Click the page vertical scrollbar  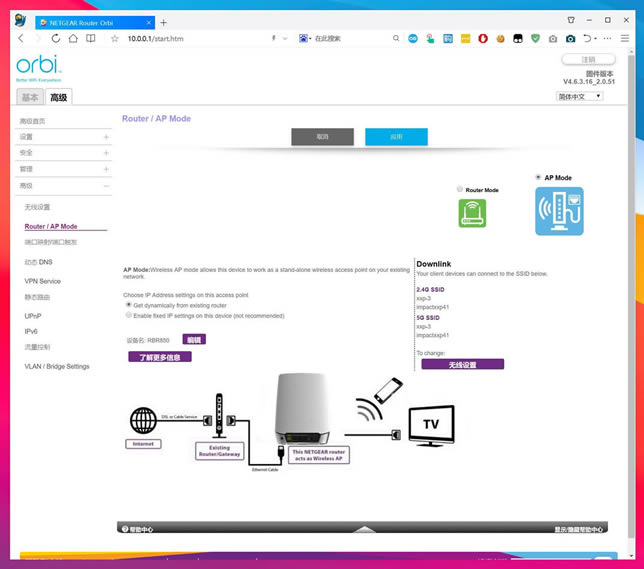631,296
